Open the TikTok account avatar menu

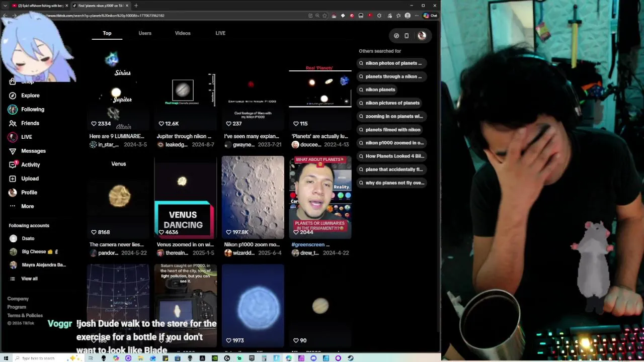(x=422, y=36)
